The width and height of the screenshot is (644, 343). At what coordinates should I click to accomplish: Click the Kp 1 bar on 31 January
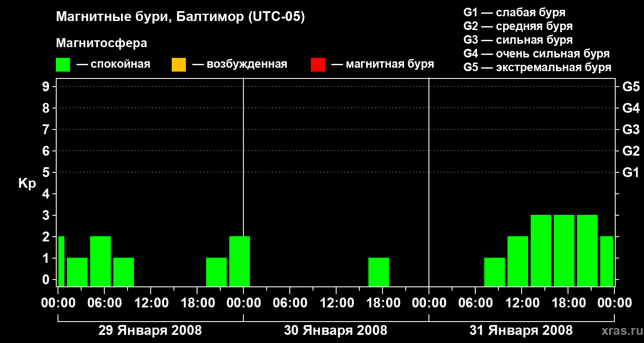click(495, 272)
